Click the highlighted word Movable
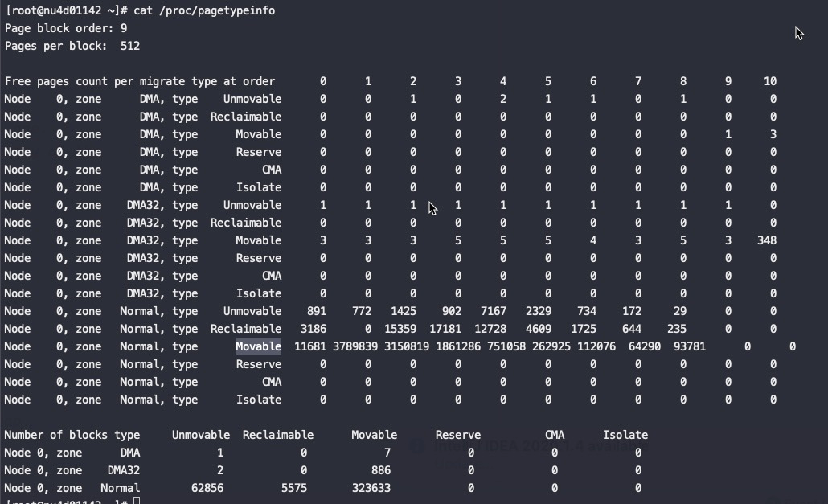This screenshot has width=828, height=504. (258, 346)
